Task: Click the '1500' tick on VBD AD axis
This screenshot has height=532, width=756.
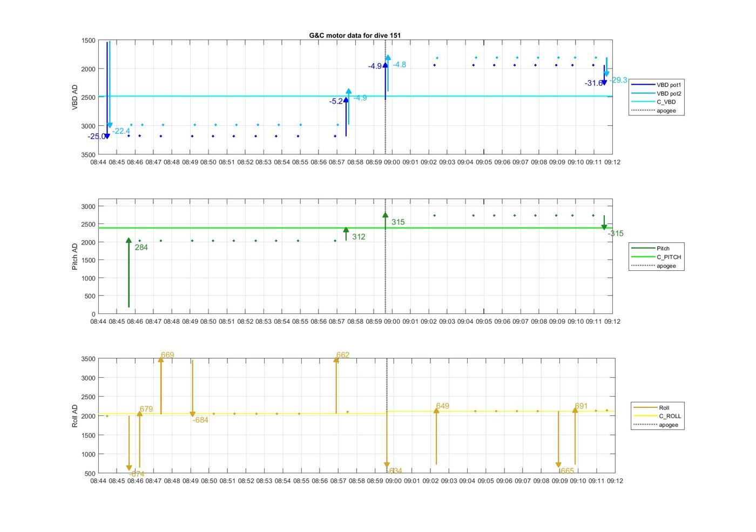Action: click(89, 41)
